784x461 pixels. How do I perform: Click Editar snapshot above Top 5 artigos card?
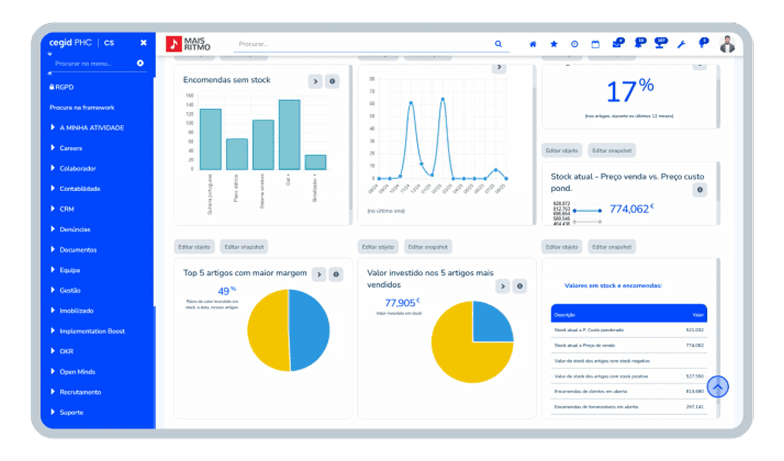coord(244,247)
